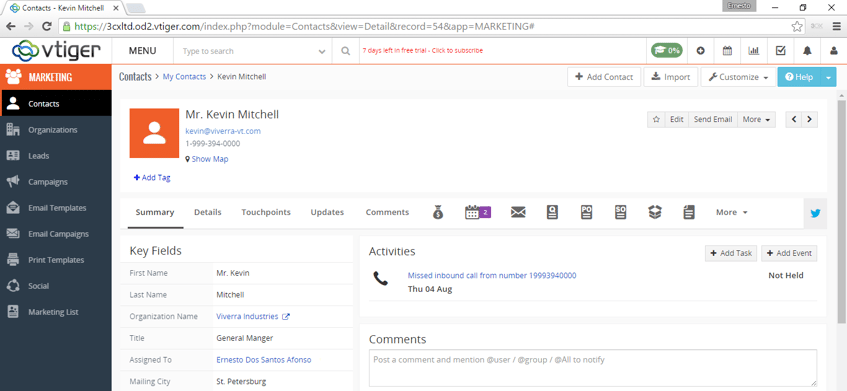Screen dimensions: 847x391
Task: Click the notifications bell icon
Action: 807,51
